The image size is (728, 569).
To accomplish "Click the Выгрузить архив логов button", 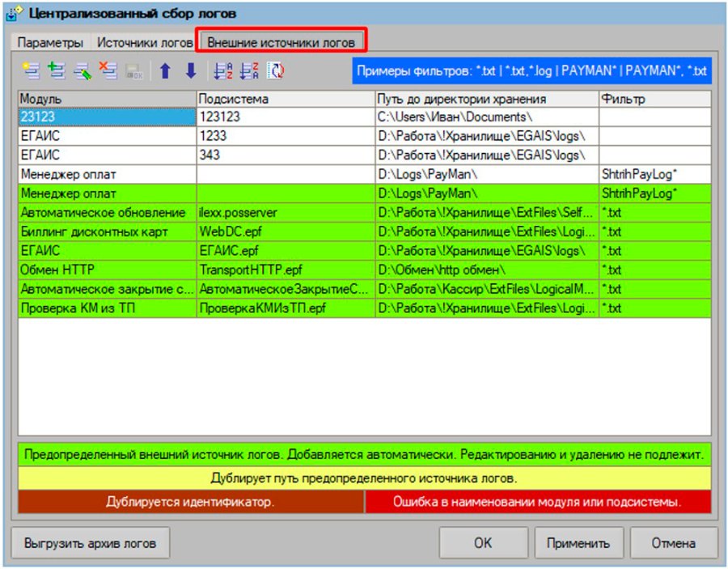I will tap(90, 543).
